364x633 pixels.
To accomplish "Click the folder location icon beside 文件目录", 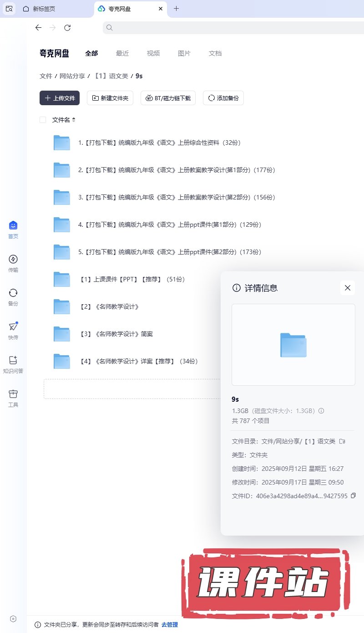I will click(342, 441).
